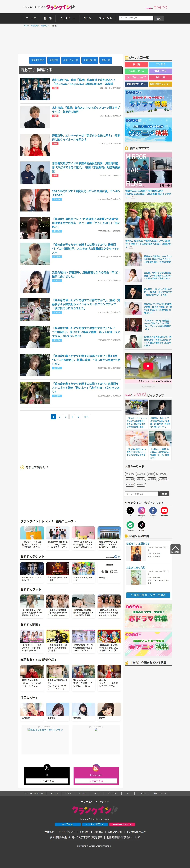Open the 海外ドラマ genre button
The height and width of the screenshot is (868, 190).
[x=160, y=71]
